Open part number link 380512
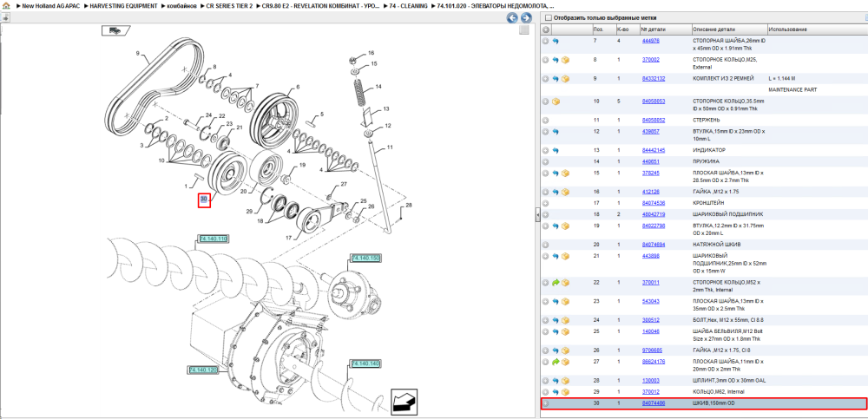This screenshot has width=868, height=419. pos(650,320)
